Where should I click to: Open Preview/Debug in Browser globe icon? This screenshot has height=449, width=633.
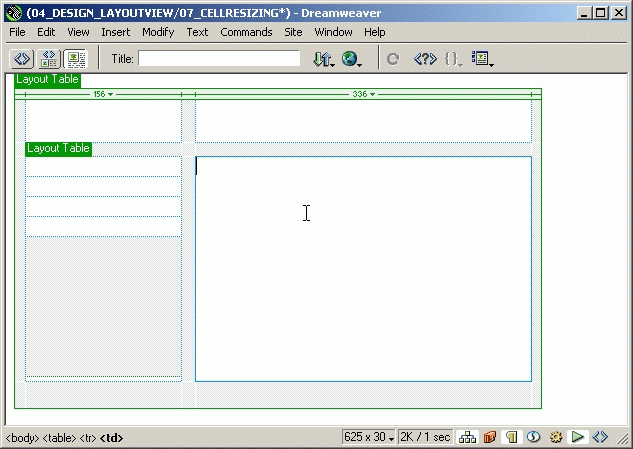pyautogui.click(x=351, y=59)
